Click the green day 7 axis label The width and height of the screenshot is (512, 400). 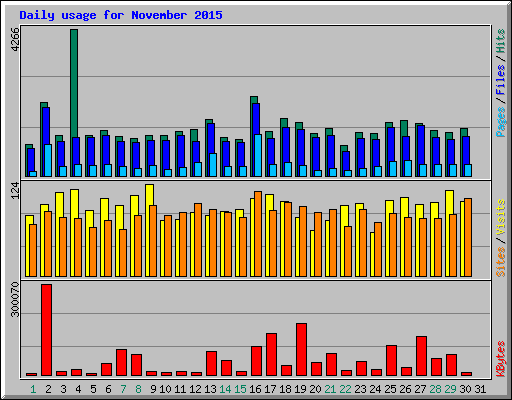tap(123, 389)
